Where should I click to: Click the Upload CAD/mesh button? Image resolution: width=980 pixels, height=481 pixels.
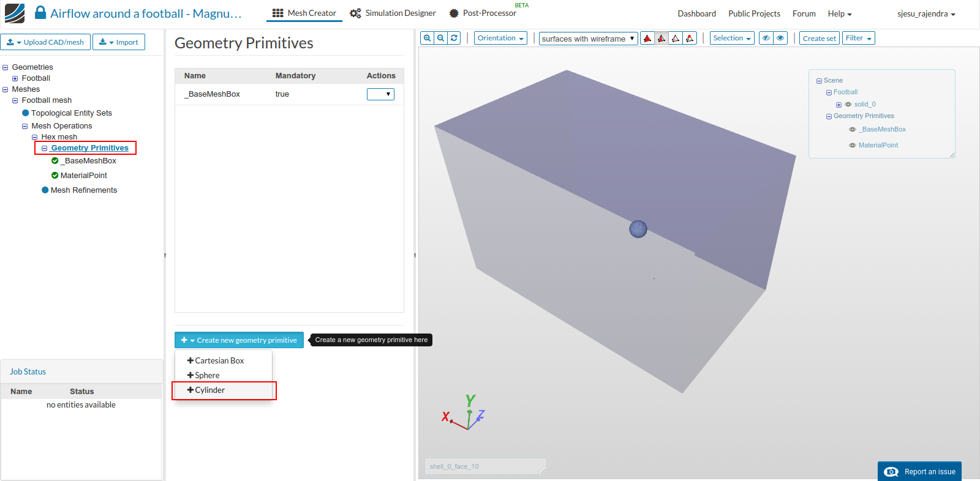[x=46, y=42]
